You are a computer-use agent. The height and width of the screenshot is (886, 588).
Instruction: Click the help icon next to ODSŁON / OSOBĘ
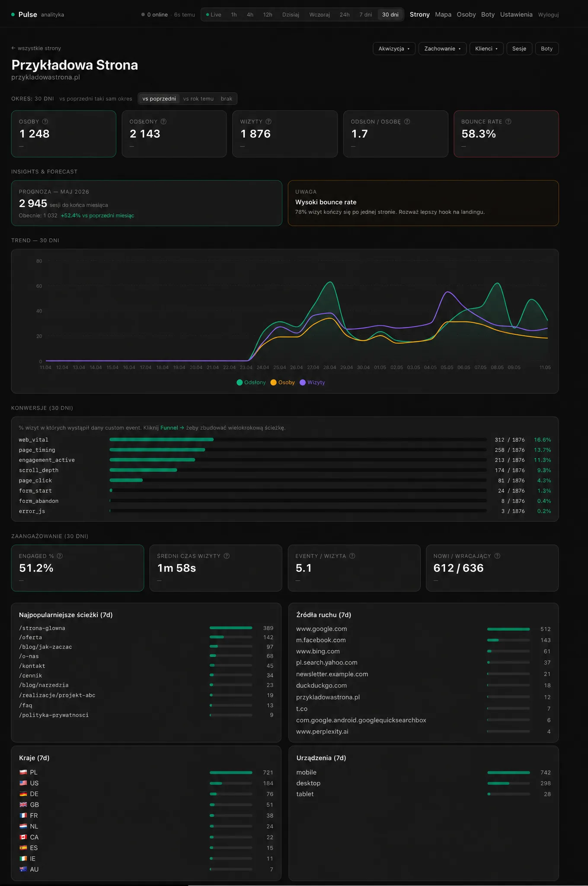pyautogui.click(x=407, y=122)
